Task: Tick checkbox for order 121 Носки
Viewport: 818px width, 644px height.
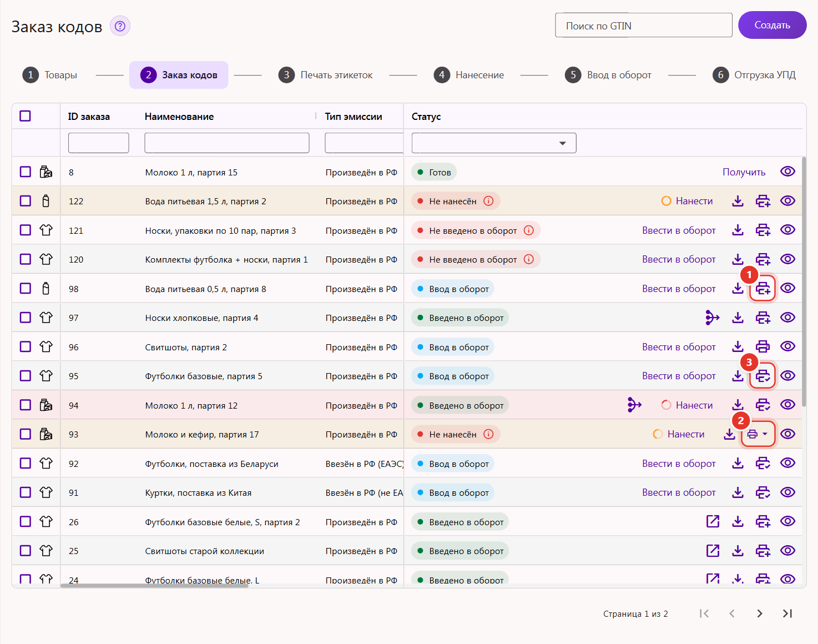Action: 26,230
